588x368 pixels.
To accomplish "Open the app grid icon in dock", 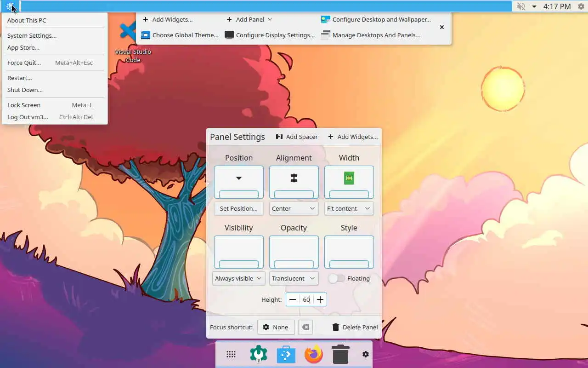I will (231, 354).
